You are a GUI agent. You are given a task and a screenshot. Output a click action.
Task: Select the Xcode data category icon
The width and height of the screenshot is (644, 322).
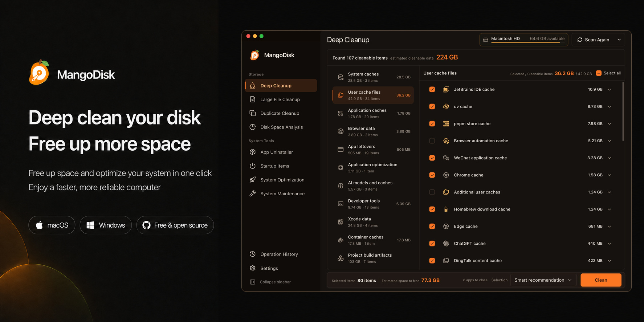point(341,222)
